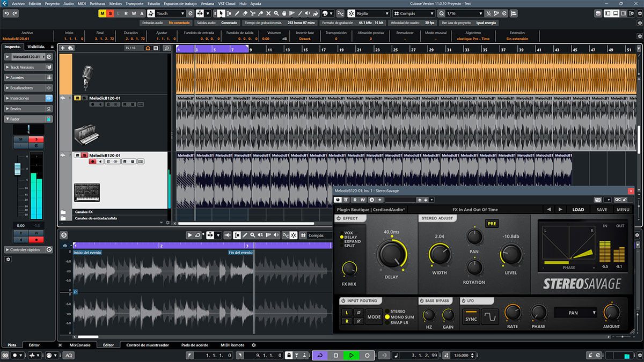Click the redo arrow button
This screenshot has height=362, width=644.
pos(14,13)
